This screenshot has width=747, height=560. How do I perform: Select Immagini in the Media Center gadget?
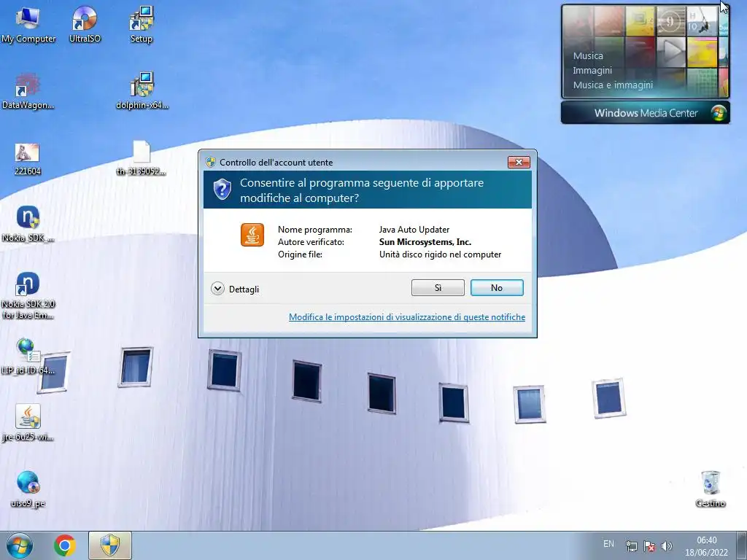(x=592, y=71)
